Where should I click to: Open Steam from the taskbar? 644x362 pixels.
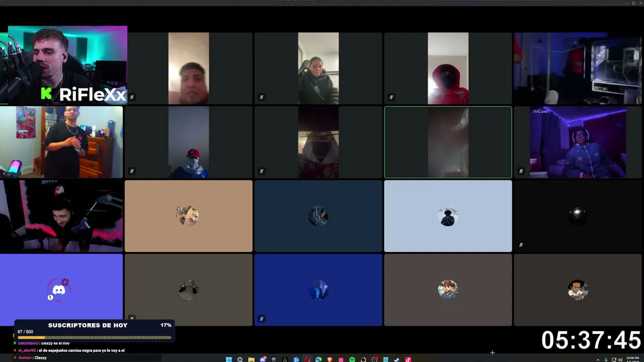[396, 359]
